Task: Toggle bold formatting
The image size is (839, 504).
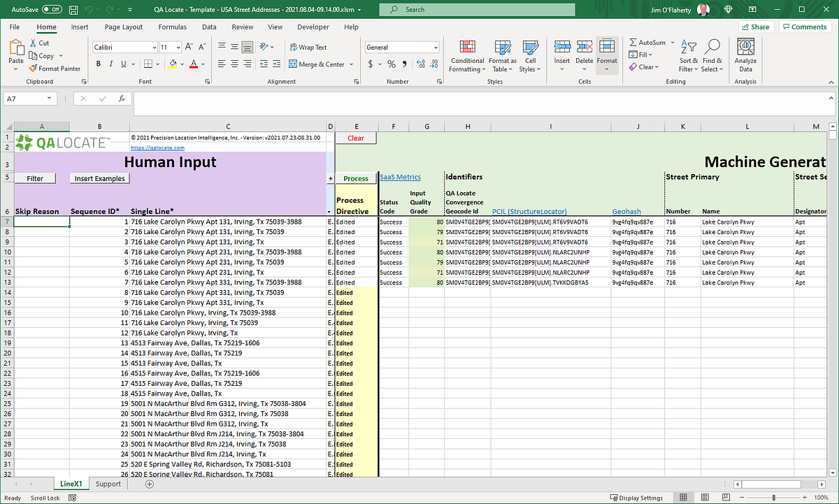Action: pos(99,63)
